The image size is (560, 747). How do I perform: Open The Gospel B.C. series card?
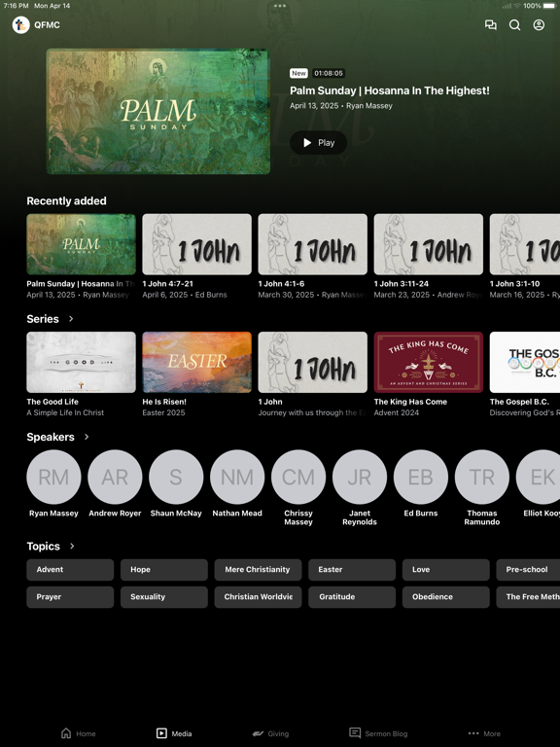click(x=525, y=363)
